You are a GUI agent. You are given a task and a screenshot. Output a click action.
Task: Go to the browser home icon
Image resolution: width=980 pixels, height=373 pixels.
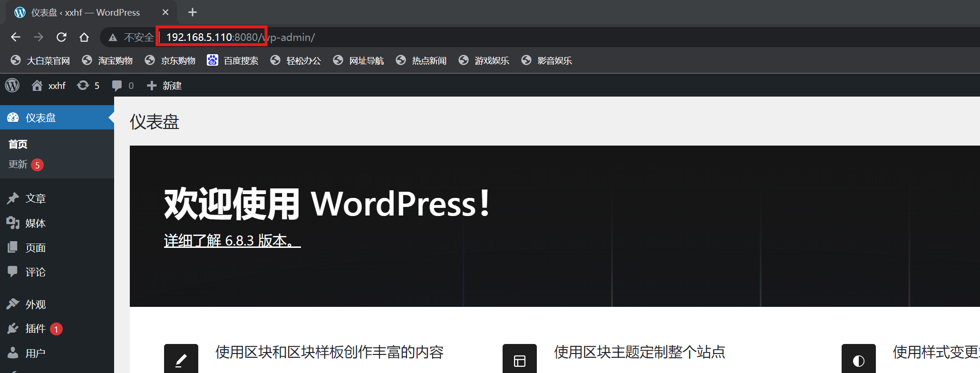tap(84, 37)
